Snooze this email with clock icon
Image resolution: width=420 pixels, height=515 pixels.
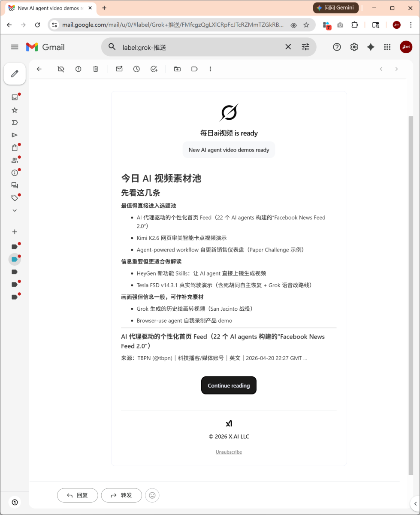tap(136, 69)
